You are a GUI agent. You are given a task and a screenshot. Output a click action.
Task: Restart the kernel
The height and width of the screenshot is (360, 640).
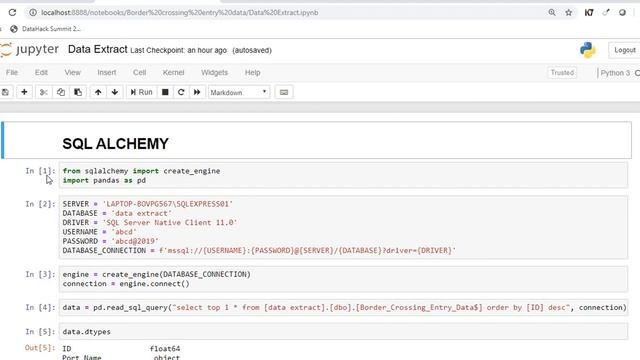coord(181,92)
